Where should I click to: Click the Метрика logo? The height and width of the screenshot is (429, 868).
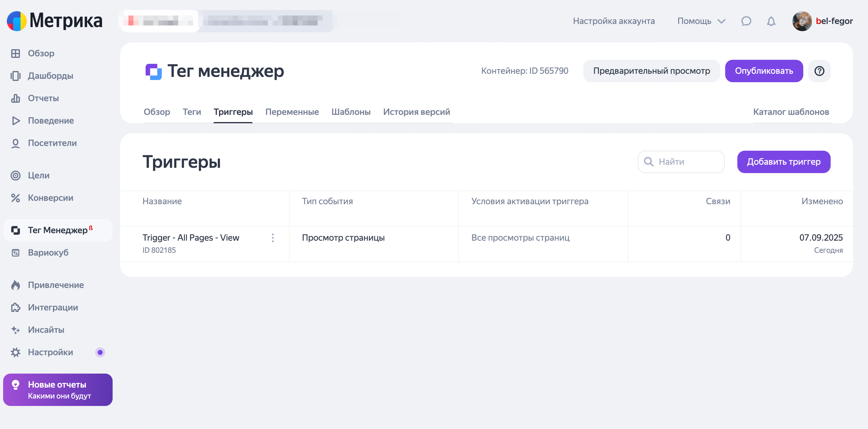[x=54, y=21]
